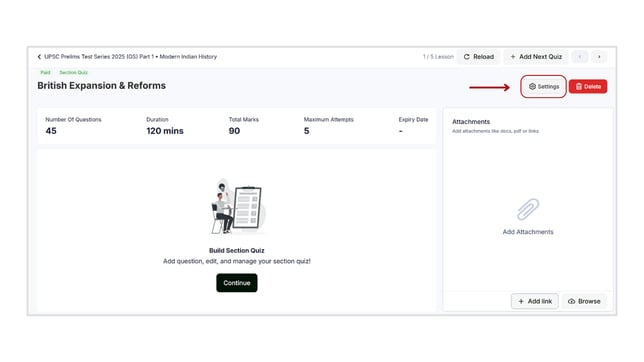Open quiz Settings

(543, 86)
